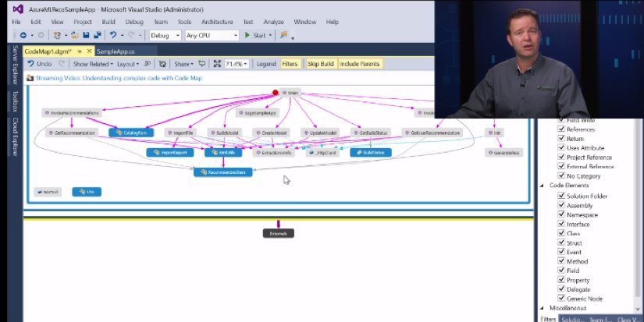This screenshot has width=644, height=322.
Task: Toggle the No Category checkbox
Action: tap(561, 175)
